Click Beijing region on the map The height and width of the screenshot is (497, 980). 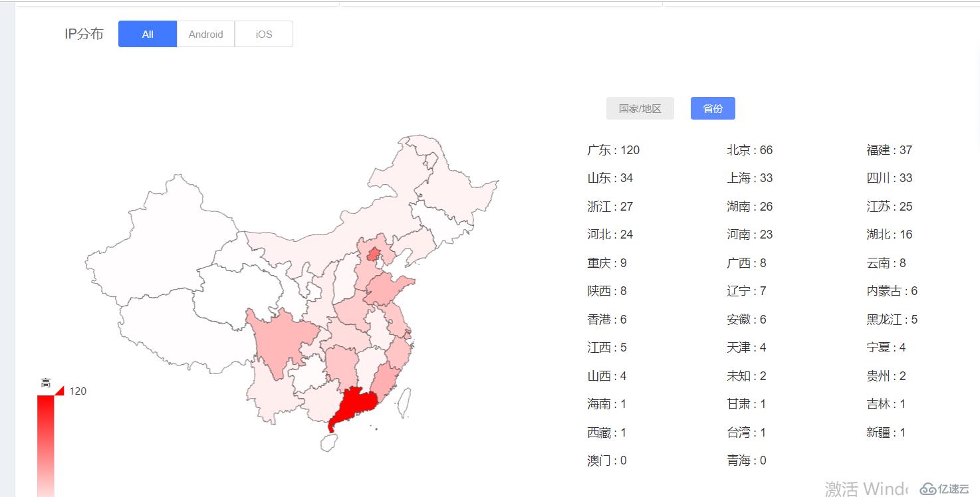coord(373,254)
